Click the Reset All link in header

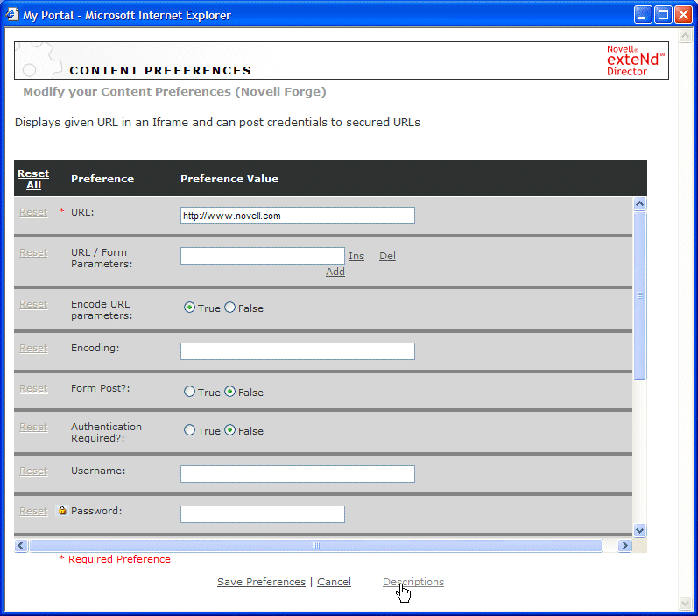coord(33,179)
